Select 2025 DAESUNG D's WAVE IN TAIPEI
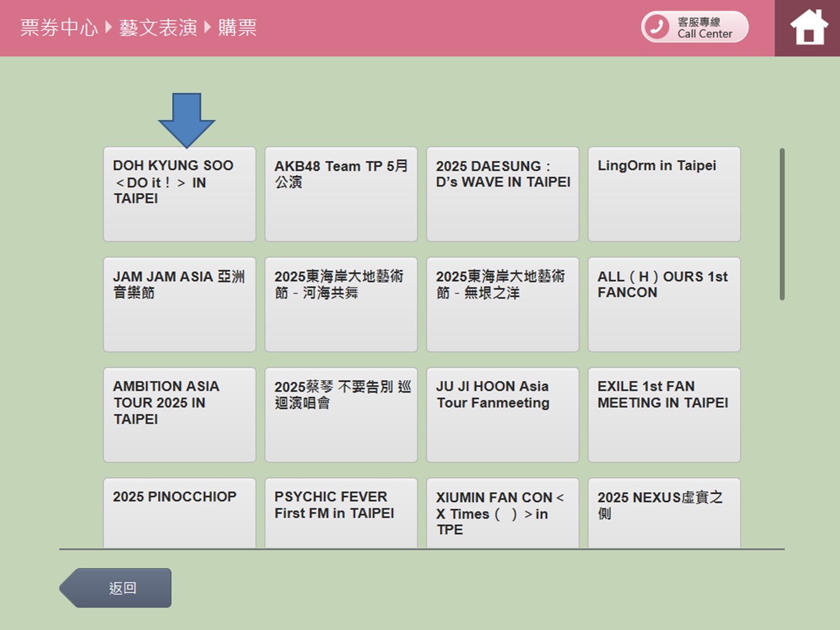 tap(503, 194)
